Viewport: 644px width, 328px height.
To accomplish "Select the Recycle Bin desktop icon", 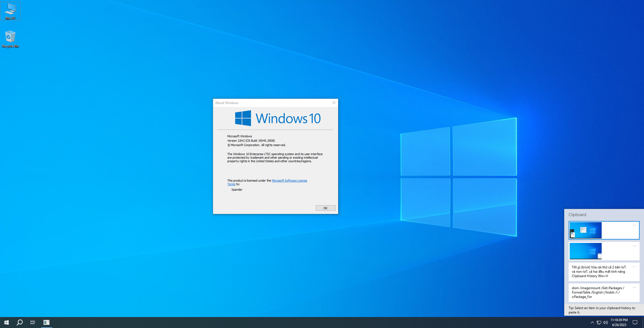I will pyautogui.click(x=10, y=39).
